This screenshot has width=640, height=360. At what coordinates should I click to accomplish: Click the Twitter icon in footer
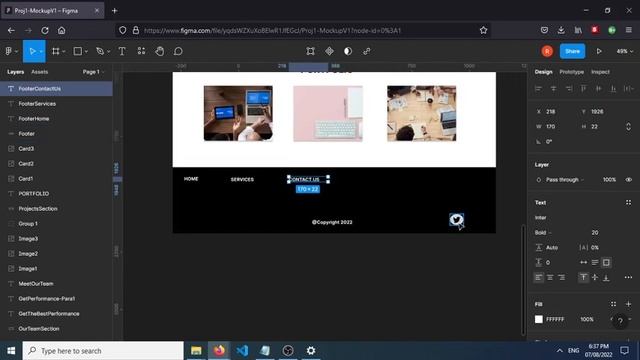coord(456,220)
